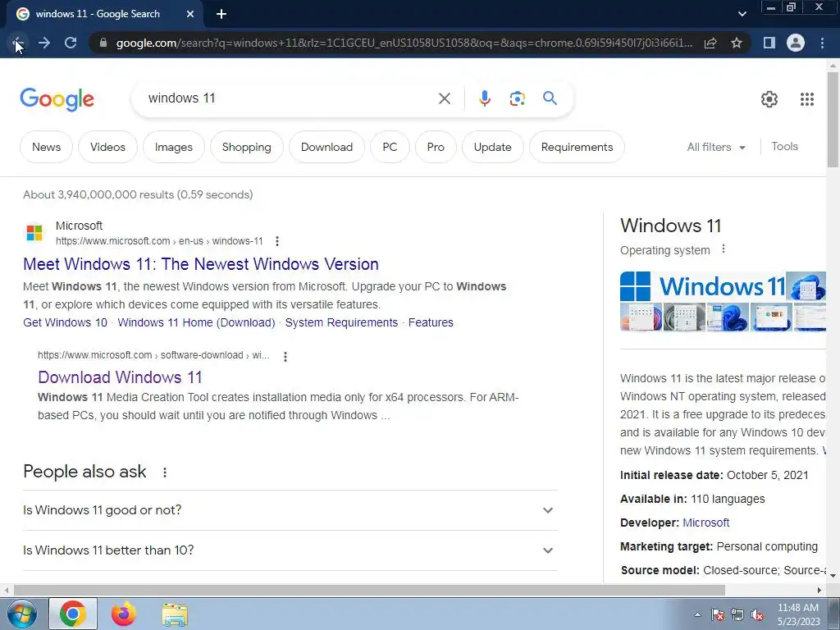Open options for Download Windows 11 result

(285, 356)
